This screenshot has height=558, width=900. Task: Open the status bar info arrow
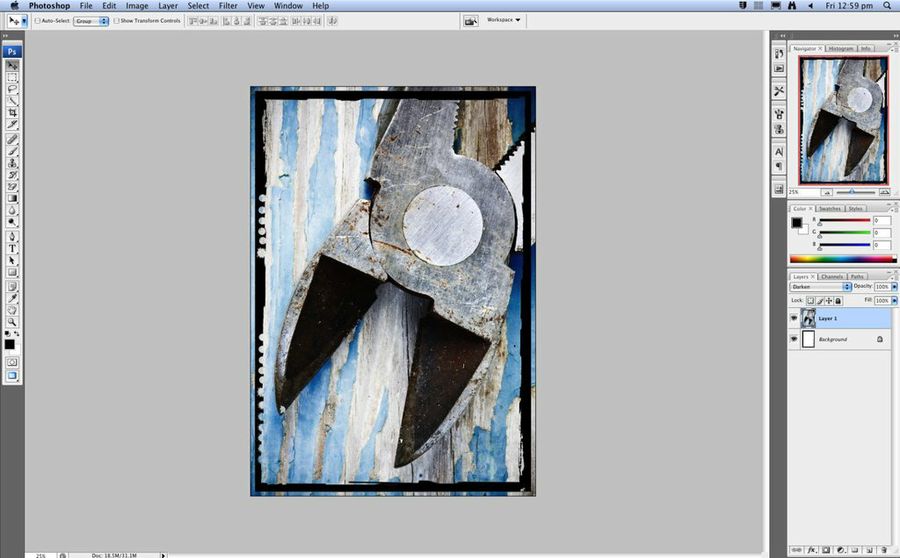click(x=164, y=555)
